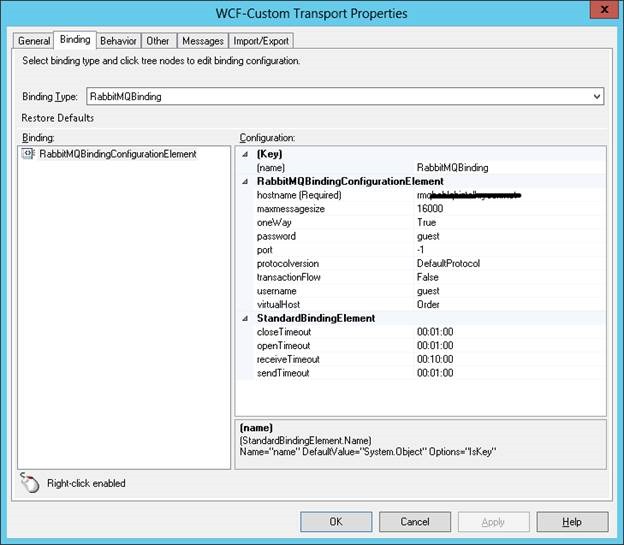Click the protocolversion value DefaultProtocol
624x545 pixels.
click(448, 264)
